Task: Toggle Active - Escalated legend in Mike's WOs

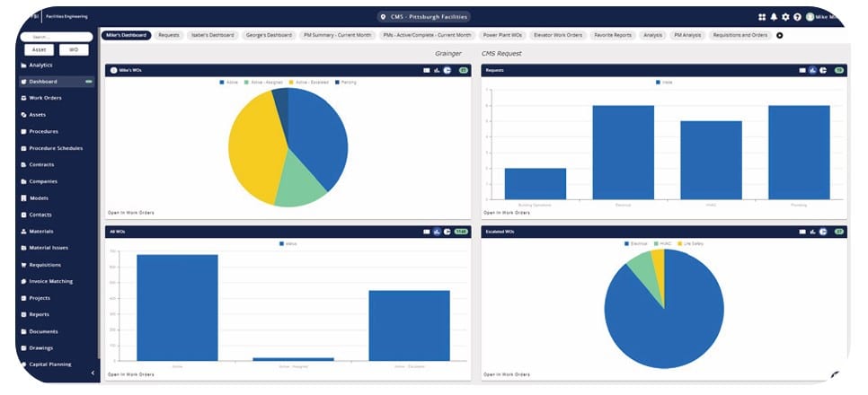Action: point(307,82)
